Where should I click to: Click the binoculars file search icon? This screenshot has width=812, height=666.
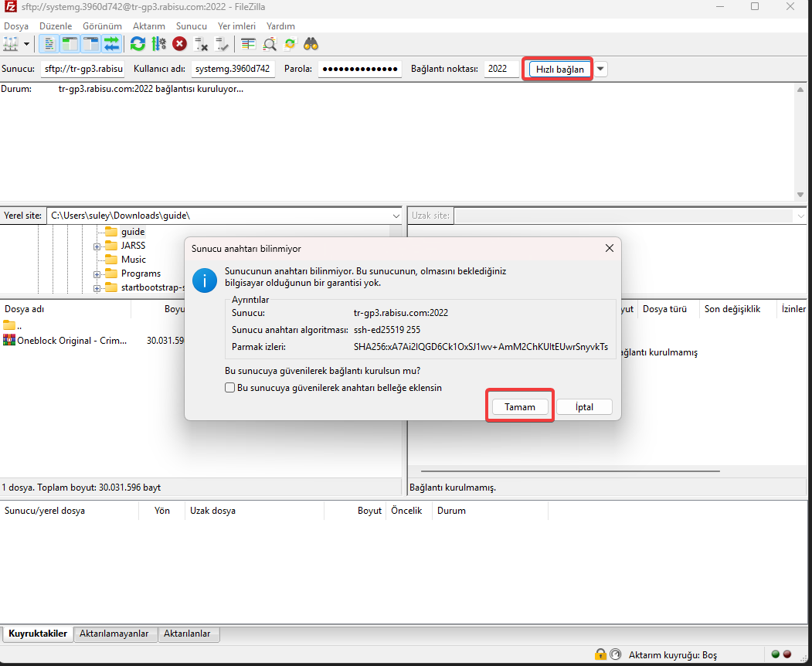coord(311,44)
